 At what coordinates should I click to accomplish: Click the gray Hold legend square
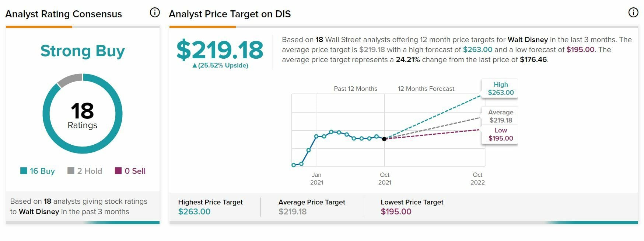(71, 171)
